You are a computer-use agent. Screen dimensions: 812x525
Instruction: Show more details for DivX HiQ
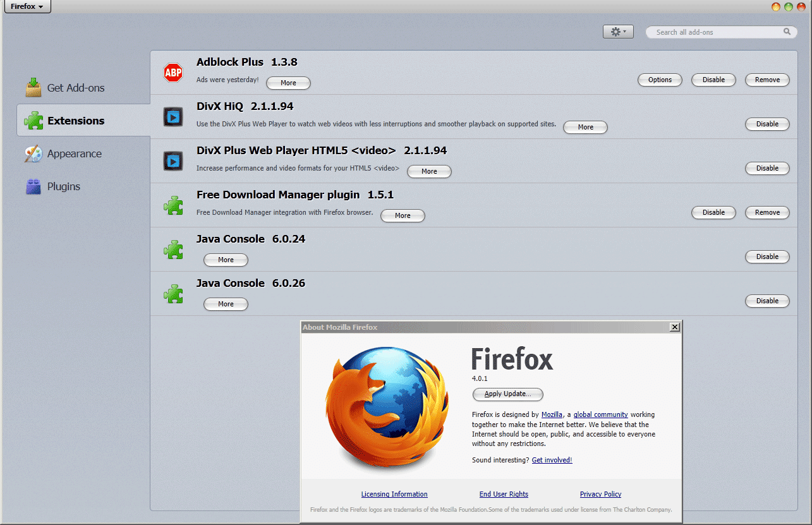coord(585,127)
